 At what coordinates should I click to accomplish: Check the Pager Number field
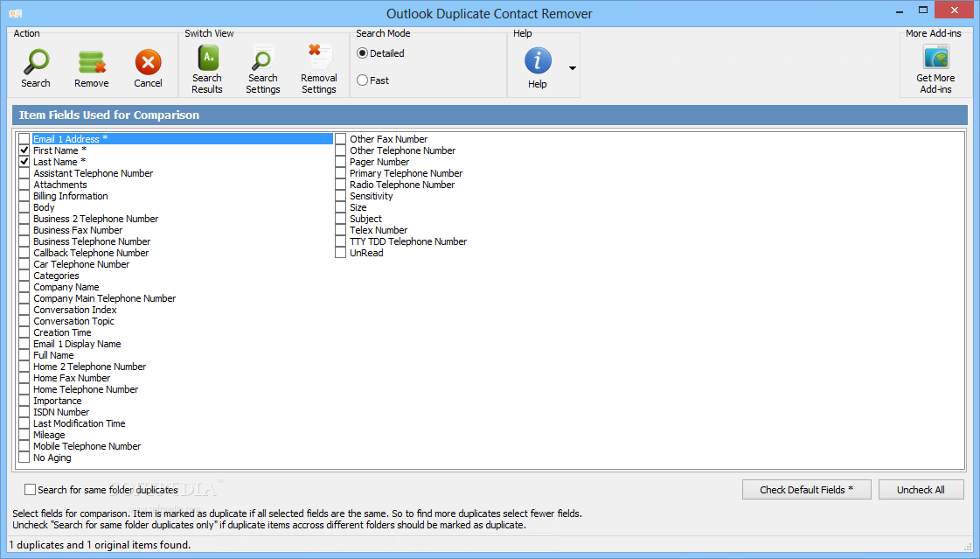341,161
